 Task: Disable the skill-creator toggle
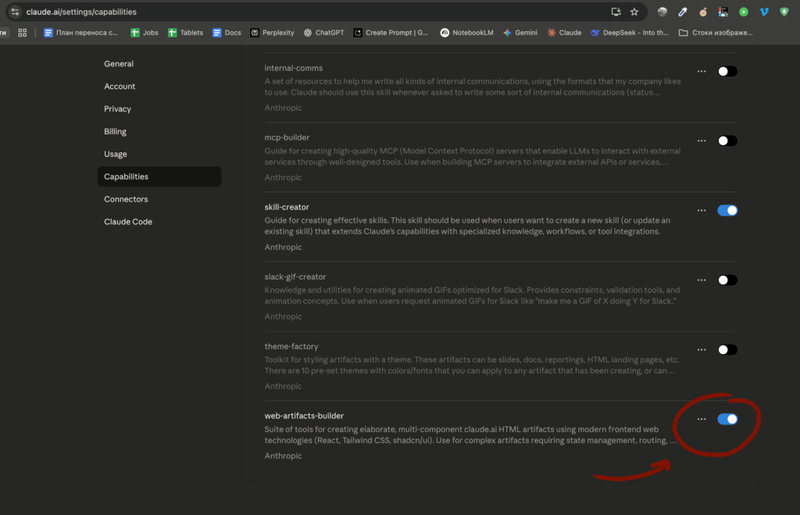click(727, 210)
